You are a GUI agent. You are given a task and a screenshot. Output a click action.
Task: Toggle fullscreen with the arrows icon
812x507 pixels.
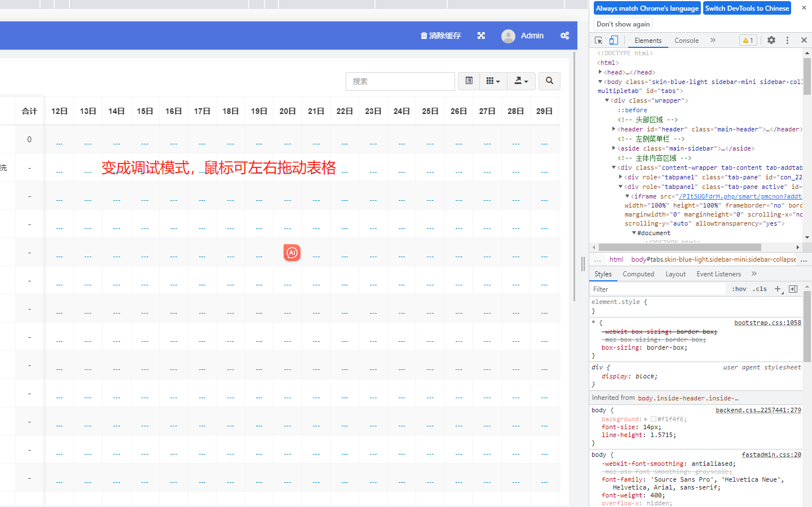point(481,36)
